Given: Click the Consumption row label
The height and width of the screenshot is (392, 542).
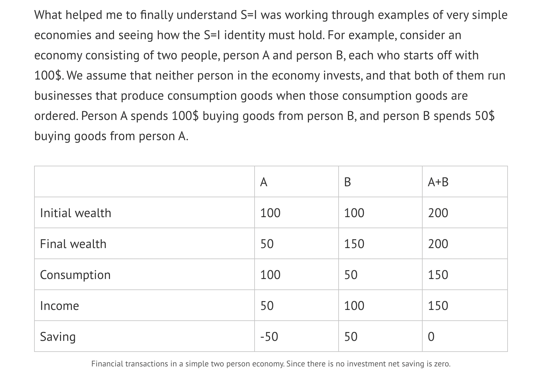Looking at the screenshot, I should [75, 275].
